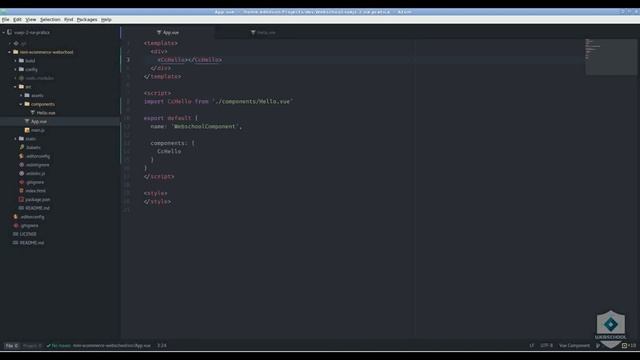Change the Vue Component grammar selector
Viewport: 640px width, 360px height.
574,346
